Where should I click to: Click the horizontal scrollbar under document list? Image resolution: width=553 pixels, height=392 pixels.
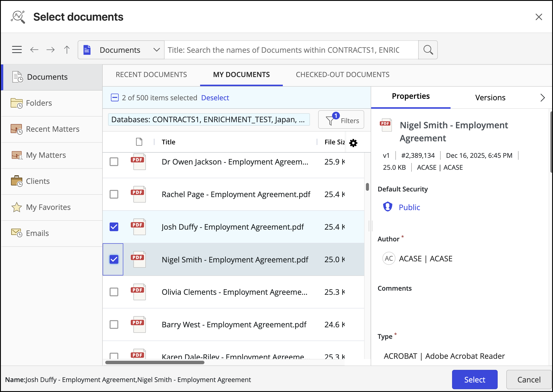(155, 362)
